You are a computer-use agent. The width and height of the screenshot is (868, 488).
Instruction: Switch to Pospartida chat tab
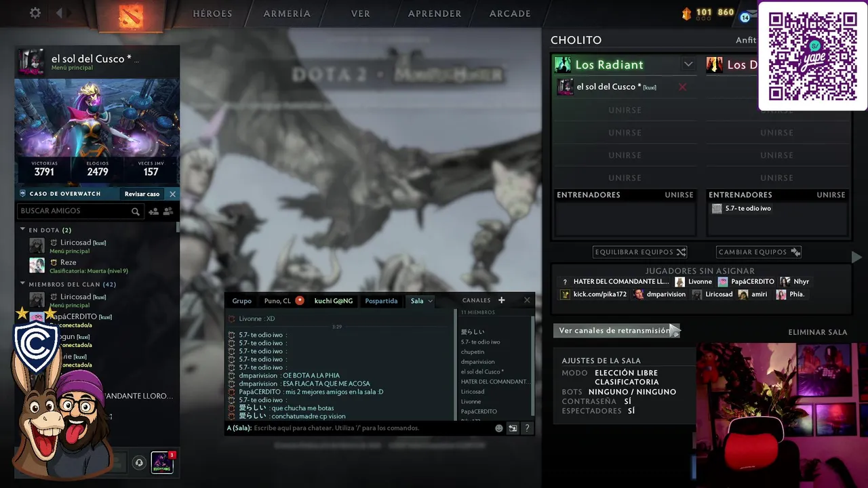pyautogui.click(x=381, y=301)
